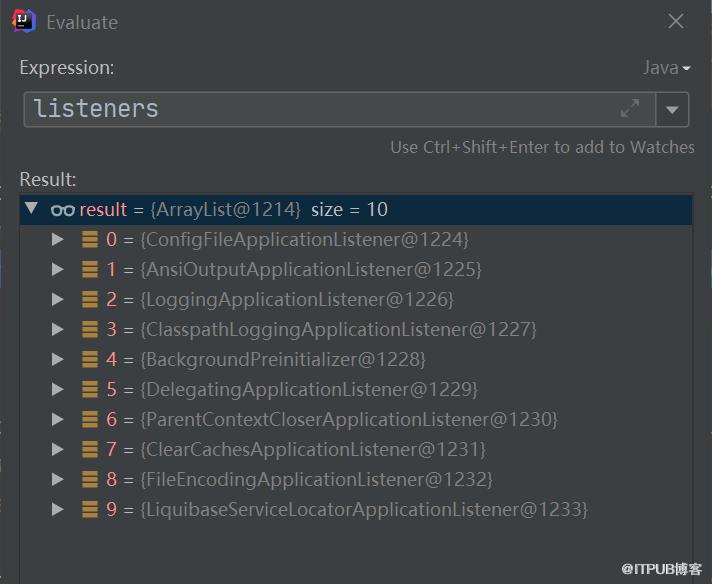Screen dimensions: 712x584
Task: Select FileEncodingApplicationListener@1232 text
Action: [x=316, y=479]
